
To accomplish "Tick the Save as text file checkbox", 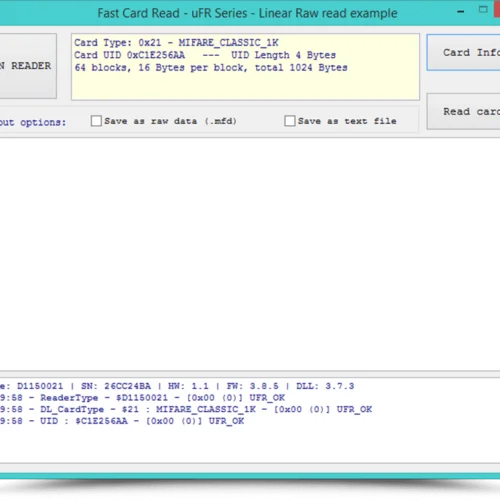I will pyautogui.click(x=290, y=121).
